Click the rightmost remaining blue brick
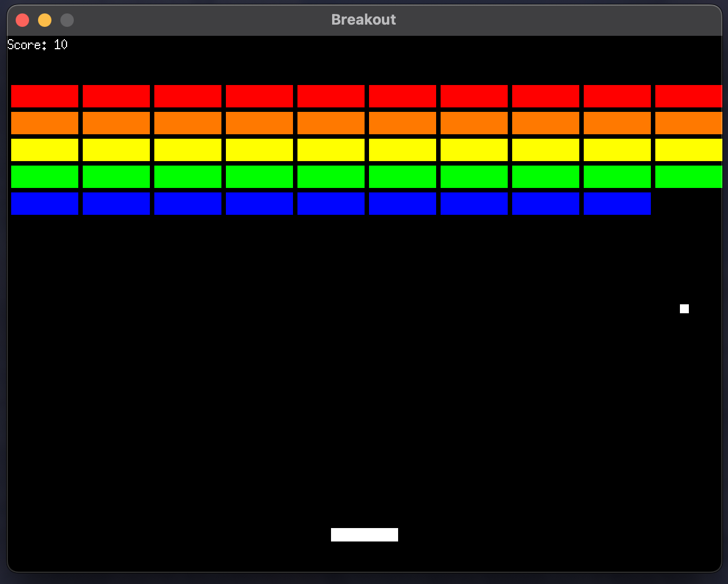 click(x=617, y=204)
